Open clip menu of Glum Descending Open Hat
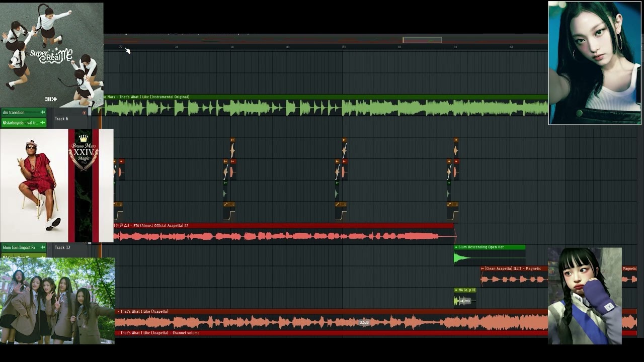This screenshot has height=362, width=644. [456, 247]
